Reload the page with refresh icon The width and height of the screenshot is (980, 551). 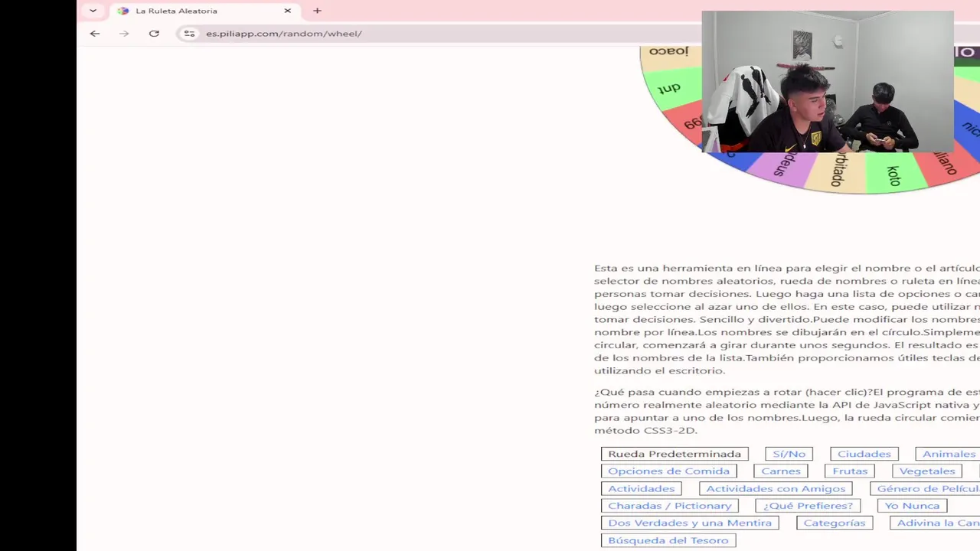click(154, 34)
